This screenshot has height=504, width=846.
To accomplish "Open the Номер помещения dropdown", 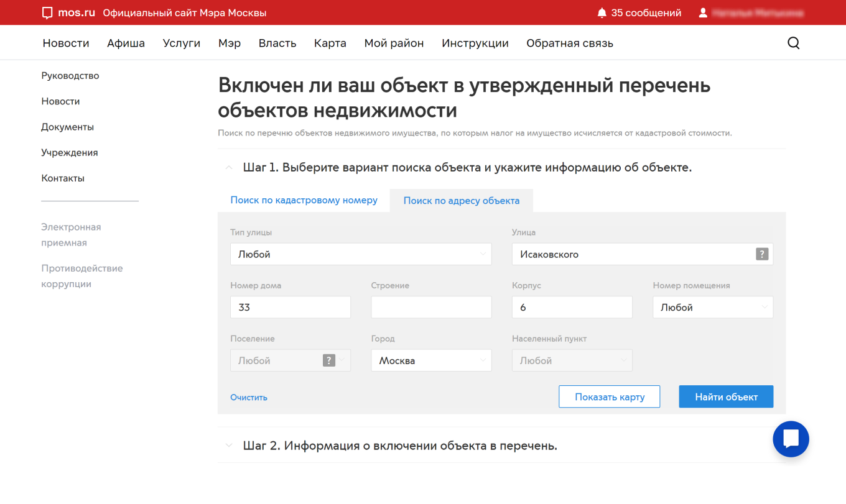I will 713,307.
